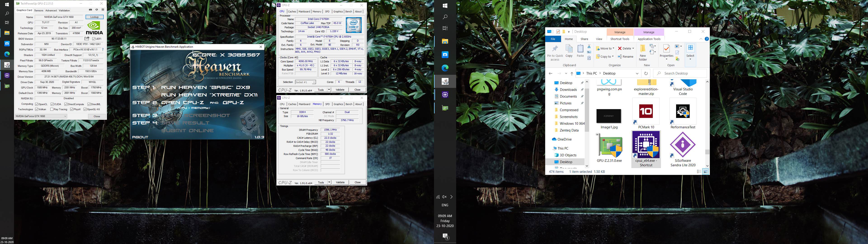
Task: Open Tools dropdown arrow in CPU-Z Memory window
Action: tap(329, 182)
